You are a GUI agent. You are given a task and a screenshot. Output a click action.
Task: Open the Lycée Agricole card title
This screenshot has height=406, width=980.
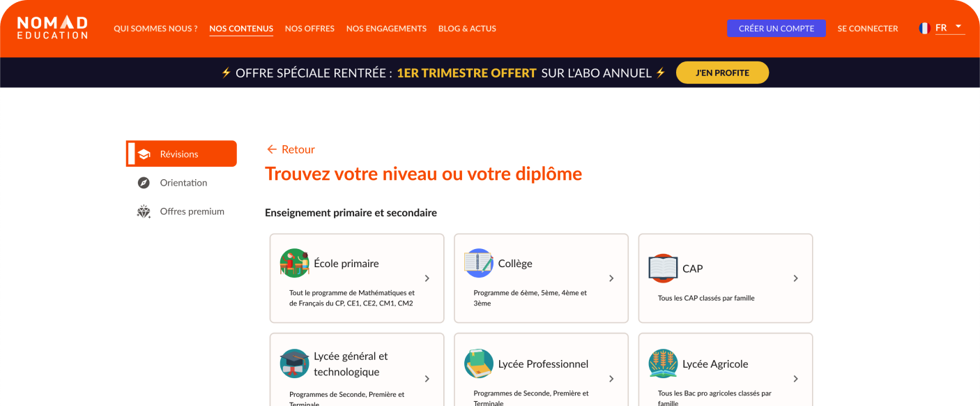coord(715,364)
